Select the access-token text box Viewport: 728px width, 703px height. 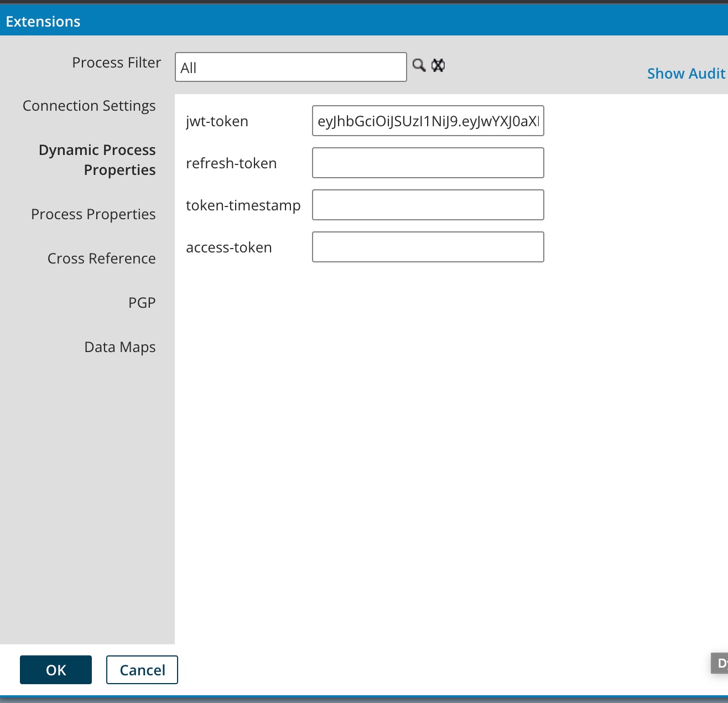click(428, 247)
